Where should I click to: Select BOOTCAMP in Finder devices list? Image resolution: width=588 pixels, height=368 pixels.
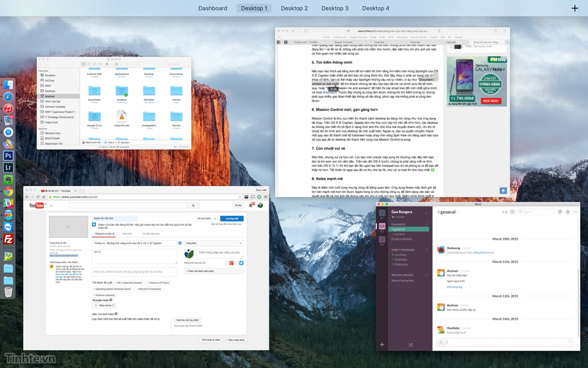pyautogui.click(x=52, y=138)
